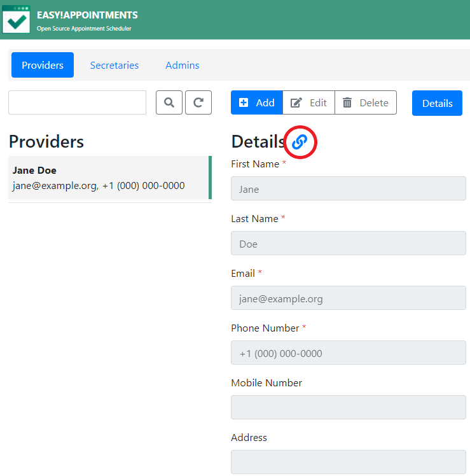Click the magnifier search button
Viewport: 470px width, 476px height.
pyautogui.click(x=169, y=102)
